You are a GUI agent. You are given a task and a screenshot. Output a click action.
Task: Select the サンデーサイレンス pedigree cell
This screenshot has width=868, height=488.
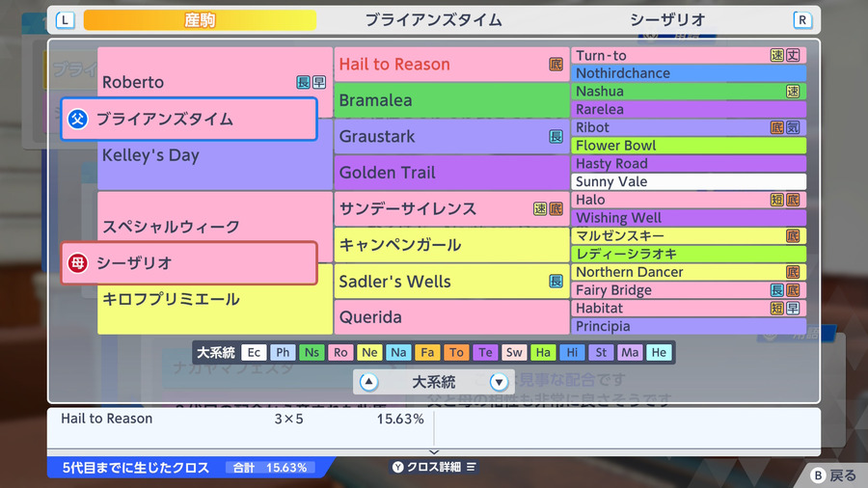click(451, 208)
